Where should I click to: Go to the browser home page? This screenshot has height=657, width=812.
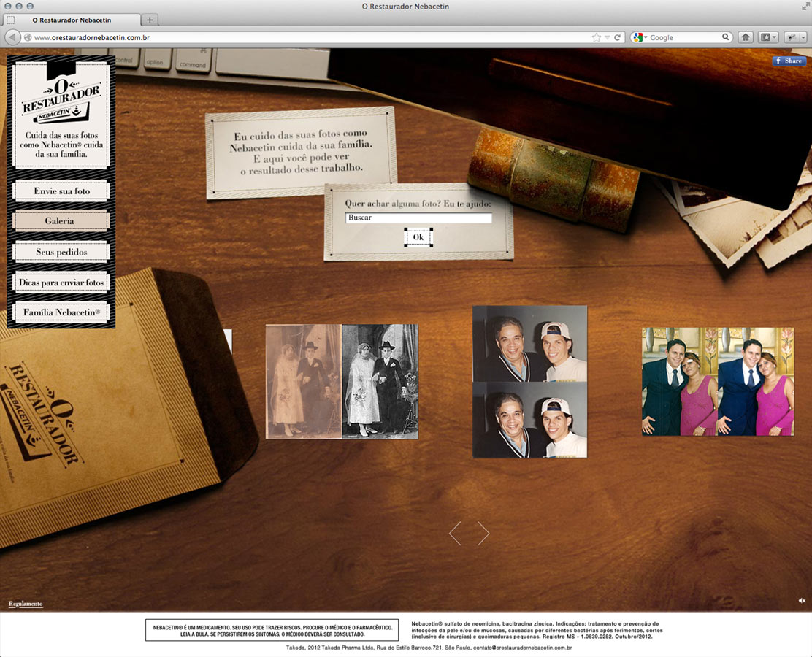[x=746, y=37]
